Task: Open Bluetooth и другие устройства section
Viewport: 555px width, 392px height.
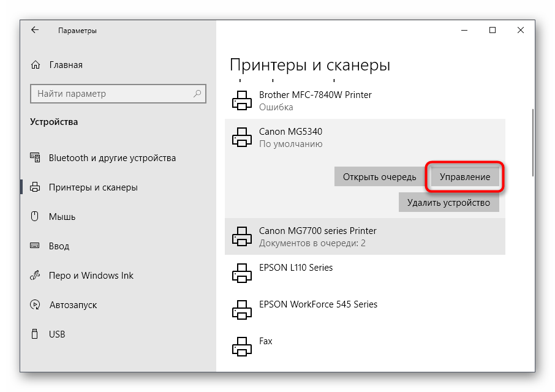Action: click(112, 158)
